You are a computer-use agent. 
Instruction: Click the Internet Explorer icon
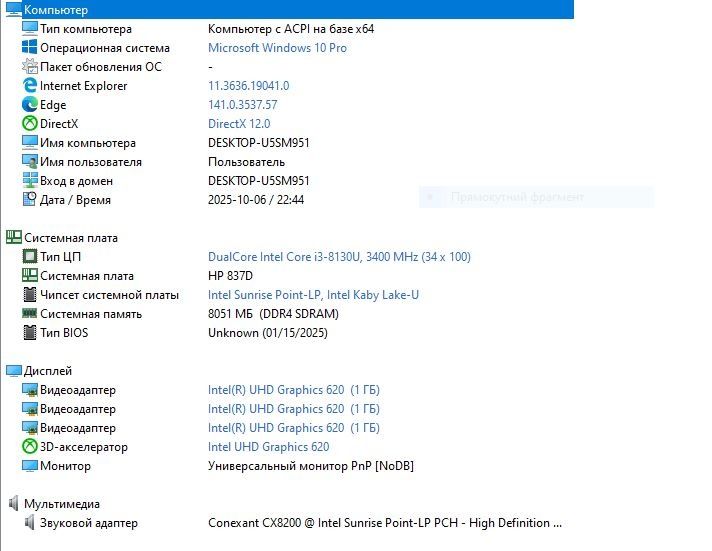coord(30,85)
